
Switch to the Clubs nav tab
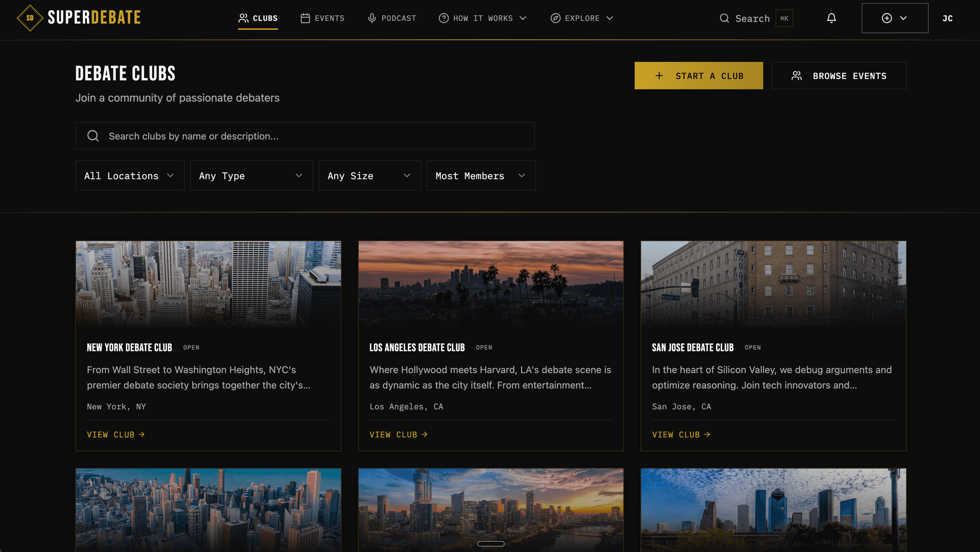pos(258,18)
